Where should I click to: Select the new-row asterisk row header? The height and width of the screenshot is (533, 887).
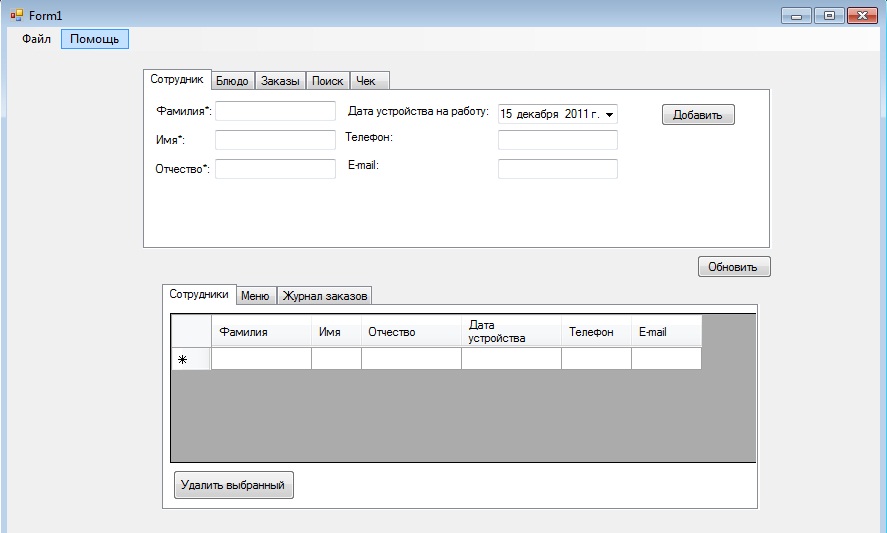pos(191,359)
